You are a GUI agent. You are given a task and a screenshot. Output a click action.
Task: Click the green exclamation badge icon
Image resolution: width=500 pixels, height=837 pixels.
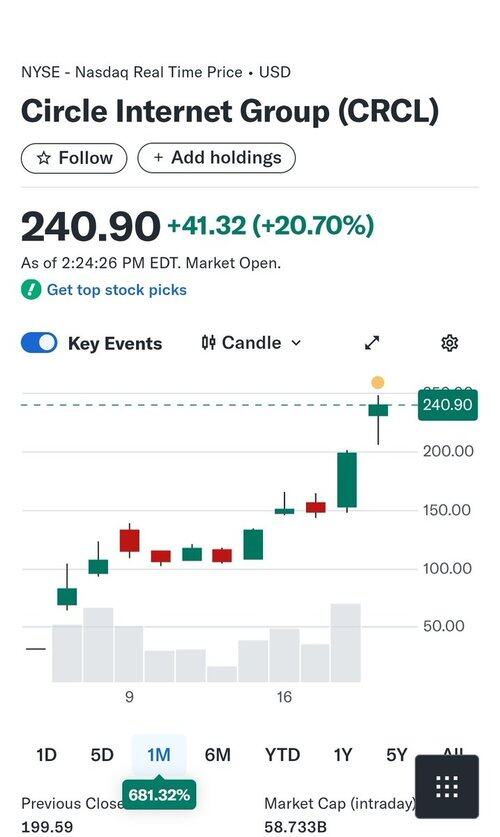coord(31,290)
